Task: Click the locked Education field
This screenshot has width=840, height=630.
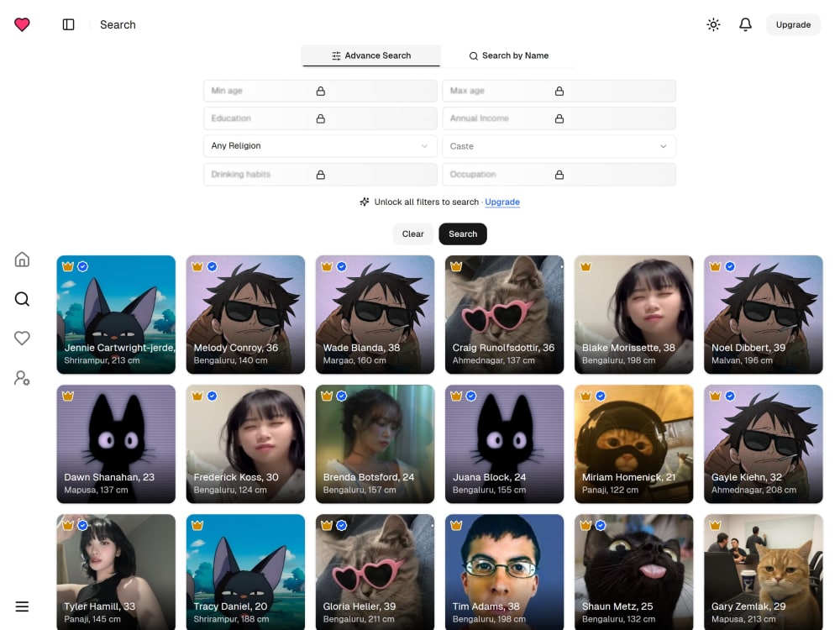Action: (x=320, y=118)
